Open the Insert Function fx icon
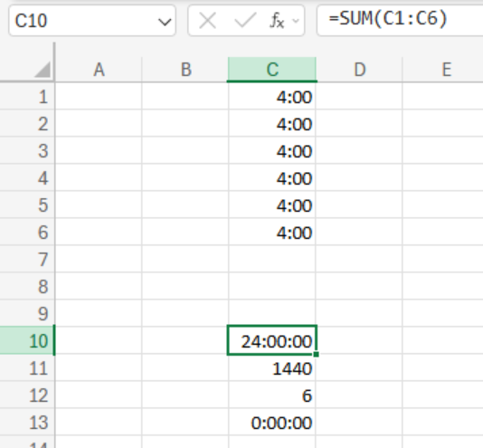The height and width of the screenshot is (448, 483). 277,21
